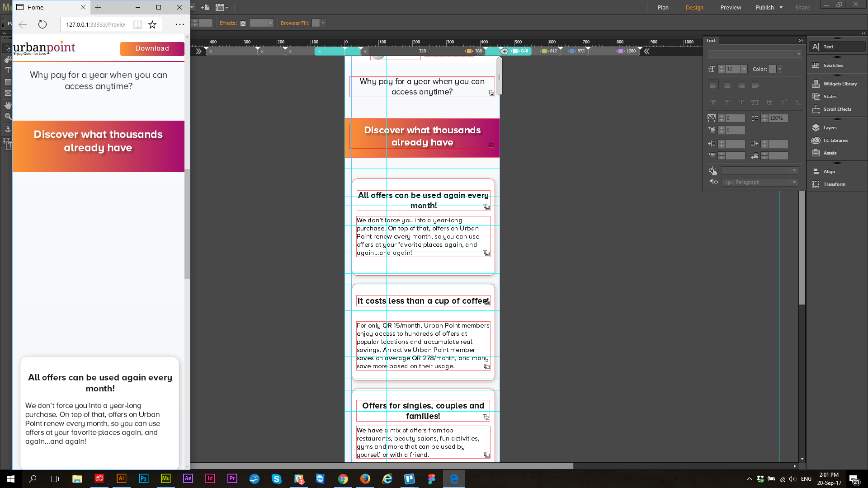Select the Zoom magnifier tool
Image resolution: width=868 pixels, height=488 pixels.
(x=8, y=117)
